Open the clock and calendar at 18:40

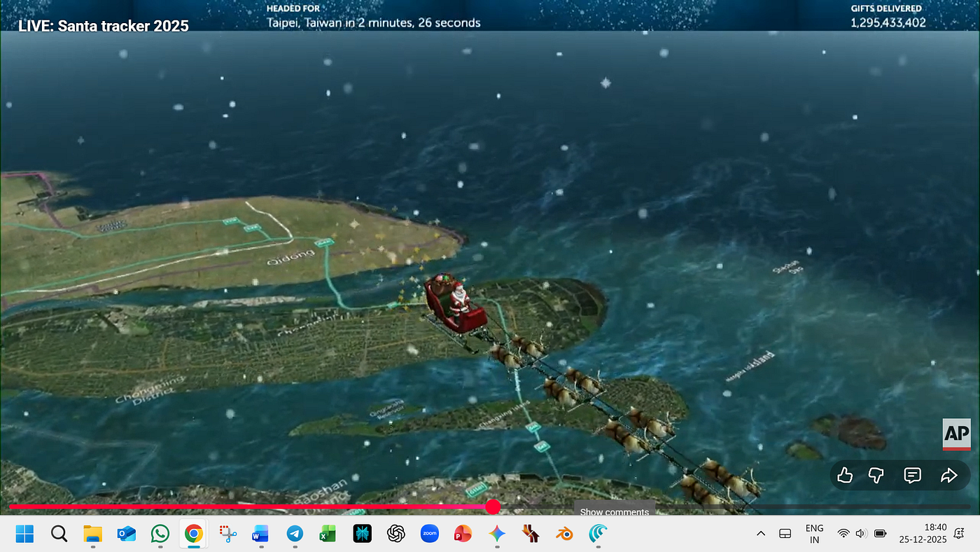923,534
